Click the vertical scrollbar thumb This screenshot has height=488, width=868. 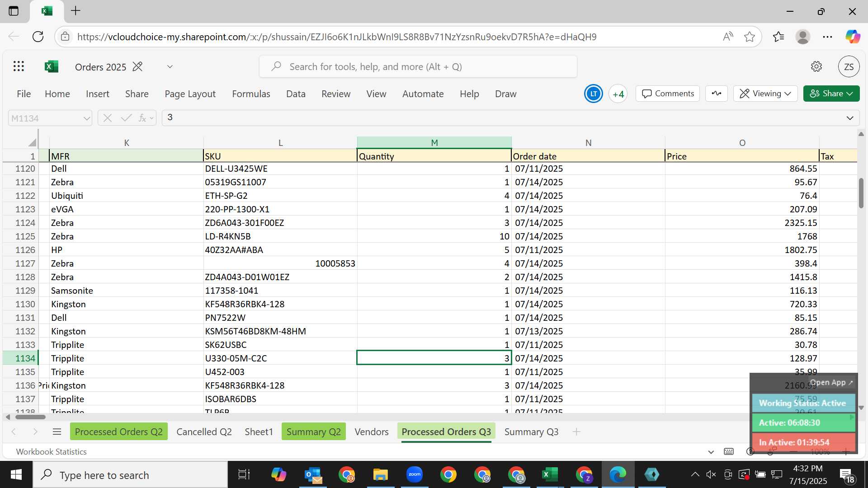click(x=861, y=193)
